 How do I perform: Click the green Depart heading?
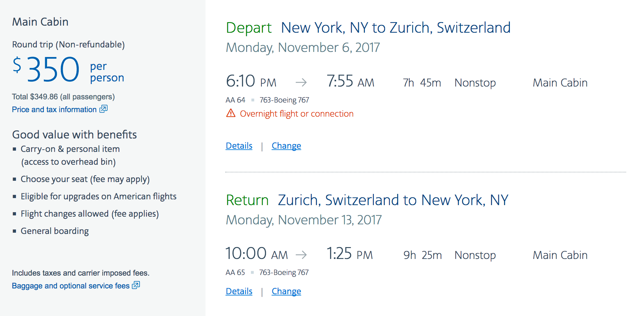[249, 28]
